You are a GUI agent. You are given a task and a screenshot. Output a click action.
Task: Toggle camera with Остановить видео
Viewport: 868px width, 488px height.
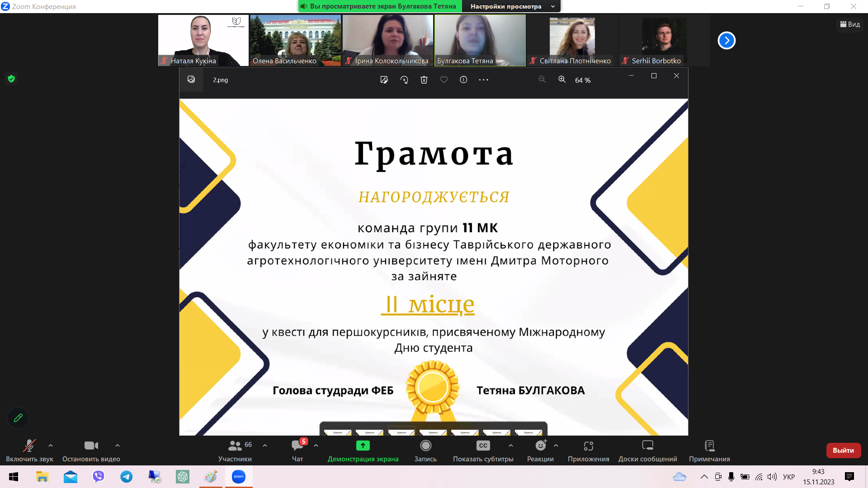91,450
